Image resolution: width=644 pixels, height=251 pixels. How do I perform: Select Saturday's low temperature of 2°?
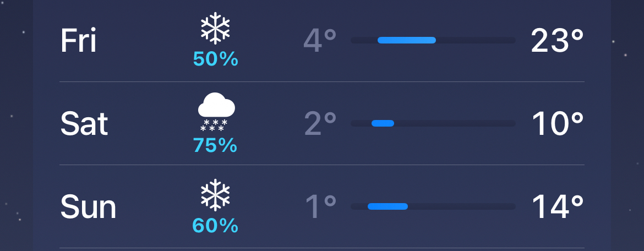[x=320, y=124]
